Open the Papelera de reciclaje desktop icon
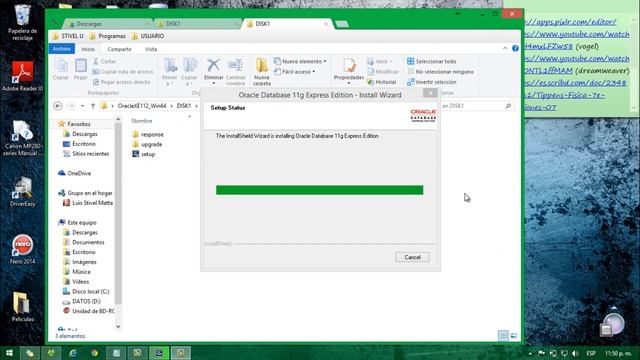This screenshot has width=640, height=360. pyautogui.click(x=22, y=22)
